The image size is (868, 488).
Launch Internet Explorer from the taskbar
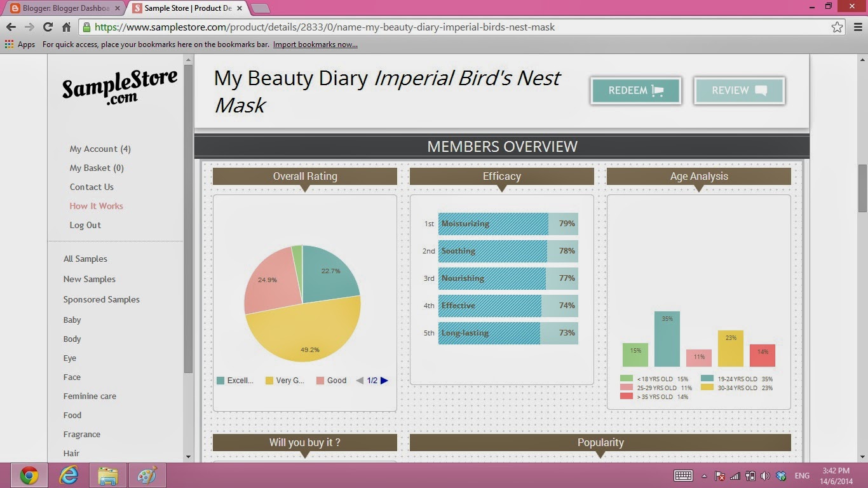(69, 475)
